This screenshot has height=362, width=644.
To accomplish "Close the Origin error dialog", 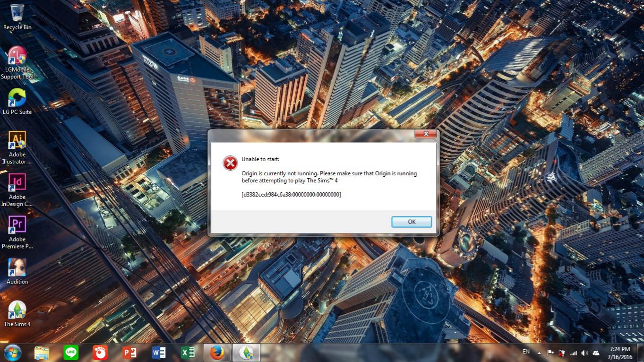I will [x=425, y=134].
